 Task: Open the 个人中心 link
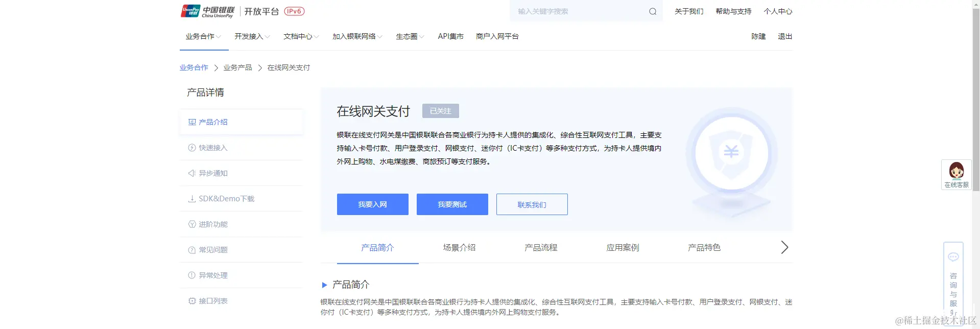tap(778, 11)
